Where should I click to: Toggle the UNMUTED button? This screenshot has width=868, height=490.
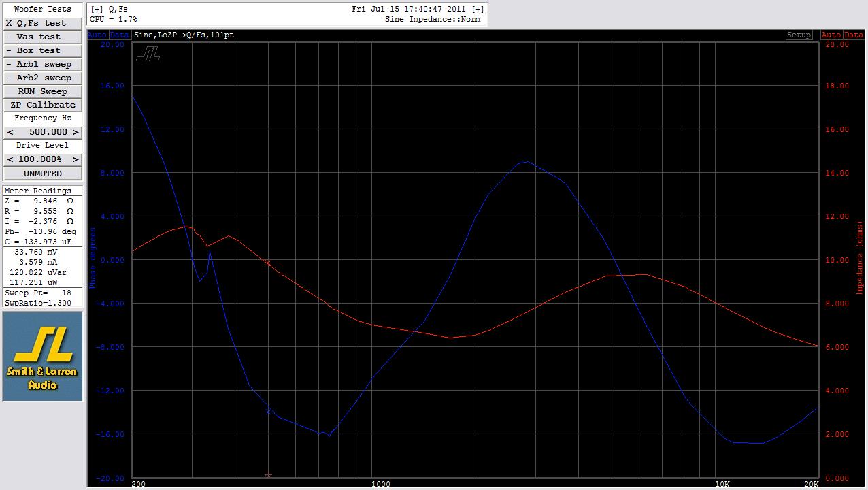click(42, 173)
